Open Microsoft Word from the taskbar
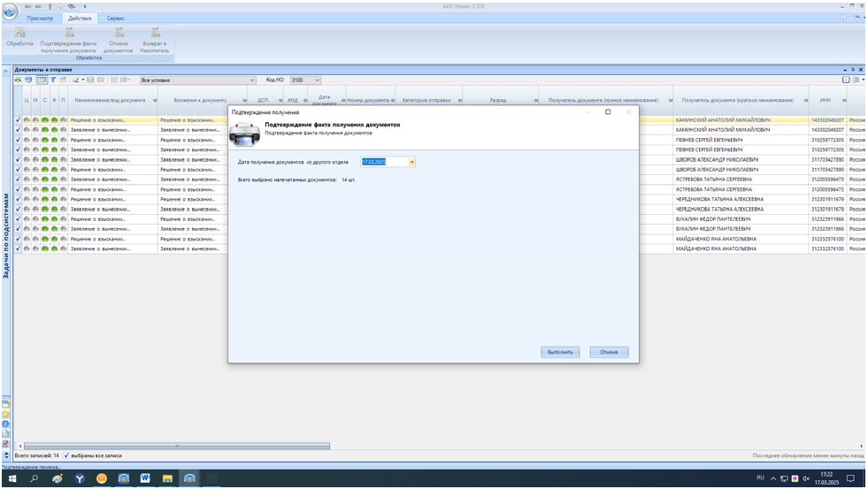Viewport: 868px width, 489px height. tap(143, 478)
